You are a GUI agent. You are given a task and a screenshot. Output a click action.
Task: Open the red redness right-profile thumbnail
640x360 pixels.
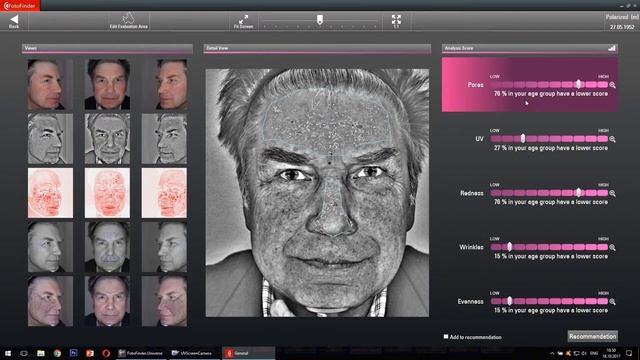(x=164, y=193)
